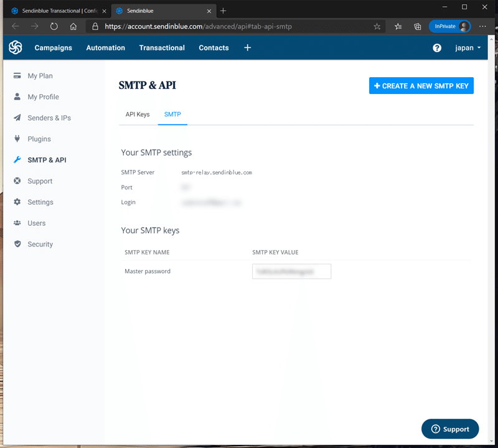Click the Support lifebuoy icon in the sidebar
498x448 pixels.
(17, 181)
